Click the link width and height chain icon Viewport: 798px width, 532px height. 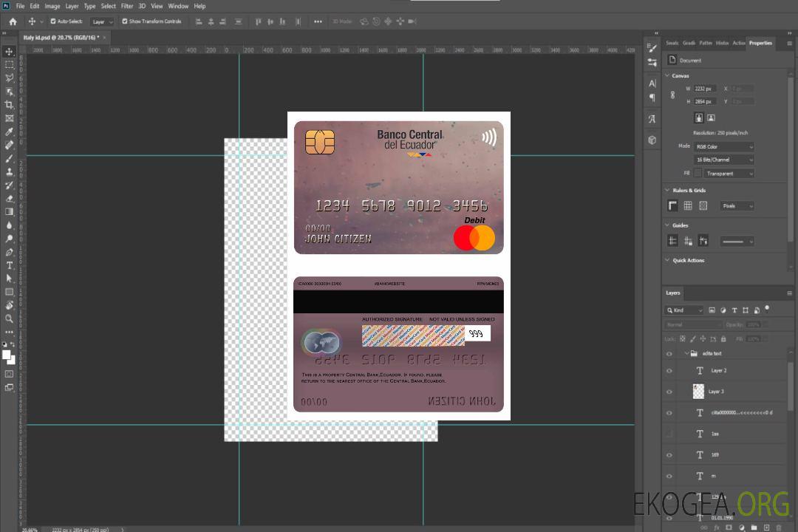(673, 95)
